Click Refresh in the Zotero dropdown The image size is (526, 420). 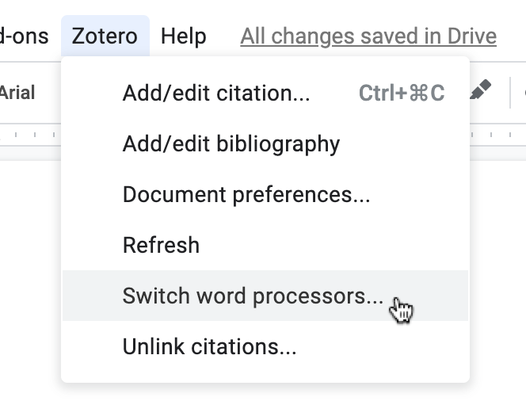[161, 246]
